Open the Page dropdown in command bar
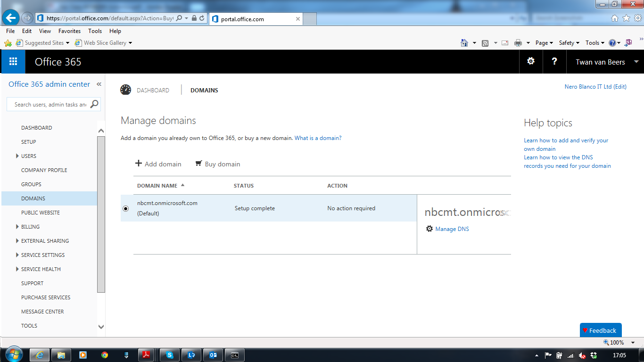This screenshot has width=644, height=362. [544, 43]
